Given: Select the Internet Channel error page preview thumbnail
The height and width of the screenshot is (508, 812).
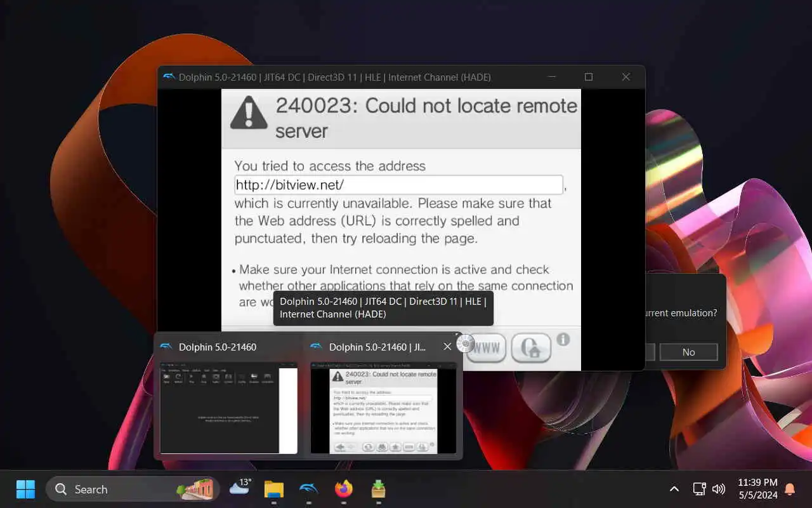Looking at the screenshot, I should click(383, 408).
